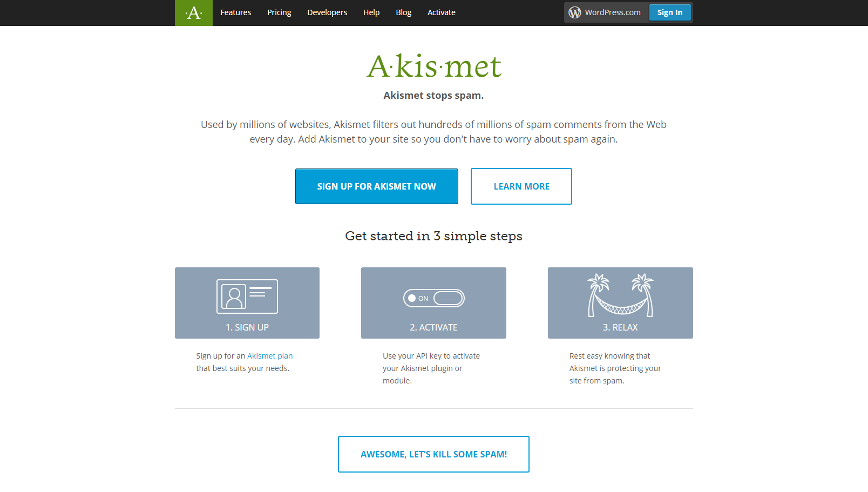The width and height of the screenshot is (868, 492).
Task: Click the blue Sign In button
Action: click(670, 12)
